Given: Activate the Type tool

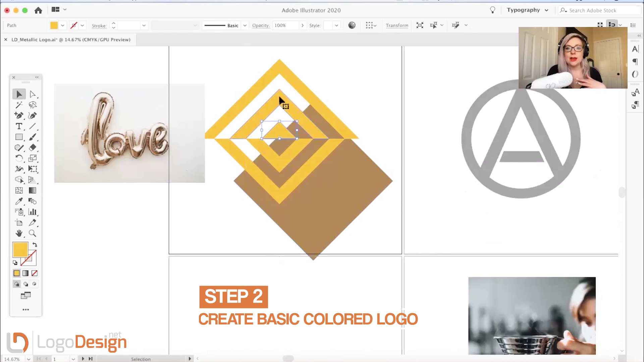Looking at the screenshot, I should [x=19, y=126].
